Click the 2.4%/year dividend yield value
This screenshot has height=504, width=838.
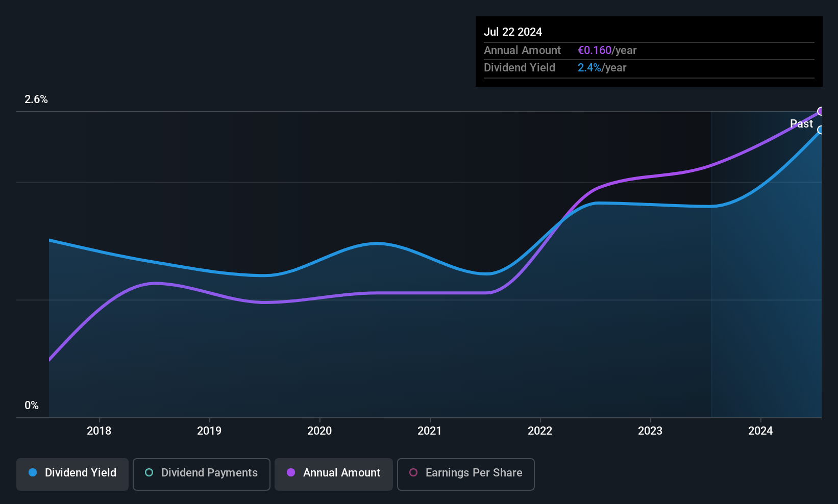pos(602,67)
